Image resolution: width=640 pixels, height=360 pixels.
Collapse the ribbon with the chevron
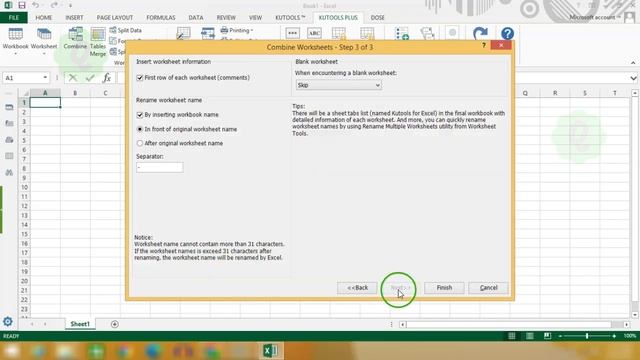(x=633, y=63)
